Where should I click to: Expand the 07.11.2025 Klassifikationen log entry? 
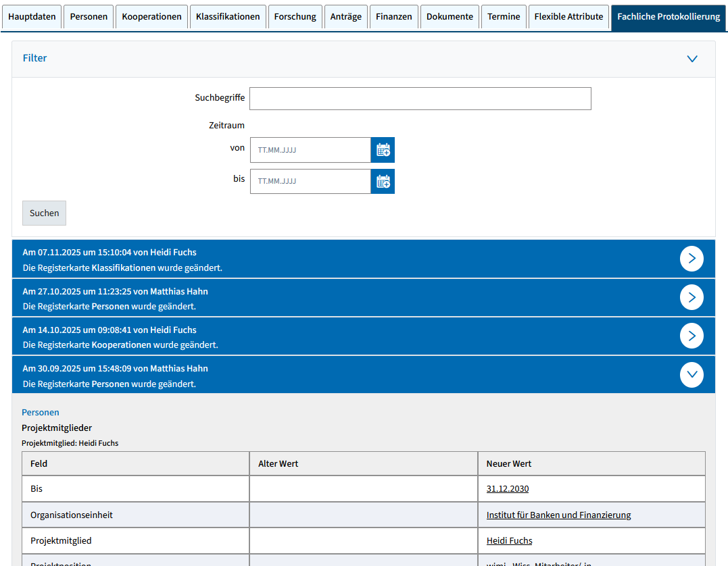tap(691, 259)
